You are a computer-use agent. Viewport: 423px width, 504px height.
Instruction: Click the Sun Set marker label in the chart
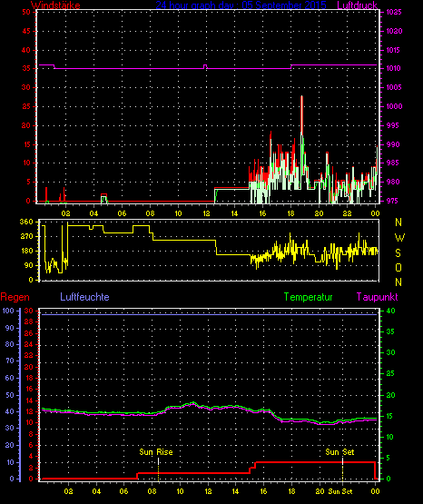tap(339, 452)
